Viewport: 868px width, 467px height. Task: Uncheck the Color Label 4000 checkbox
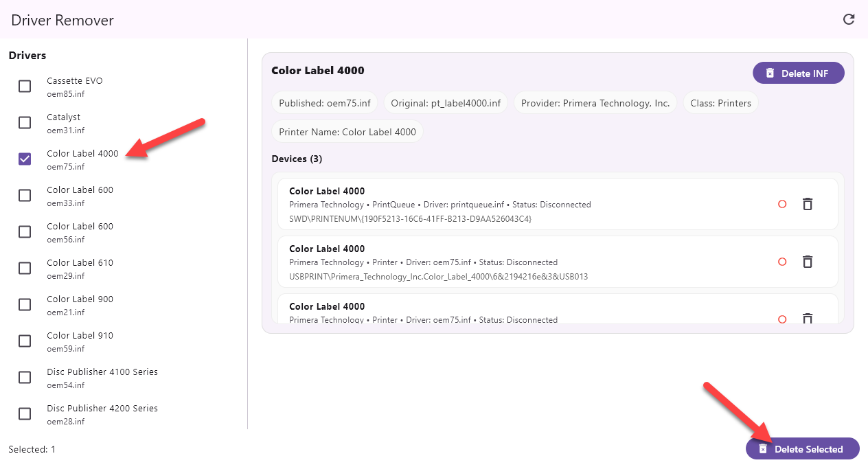25,159
